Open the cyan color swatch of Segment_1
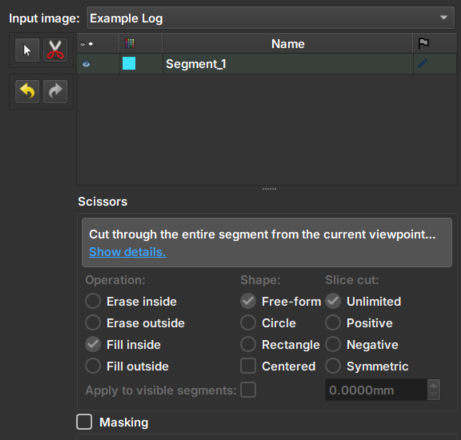 point(129,63)
